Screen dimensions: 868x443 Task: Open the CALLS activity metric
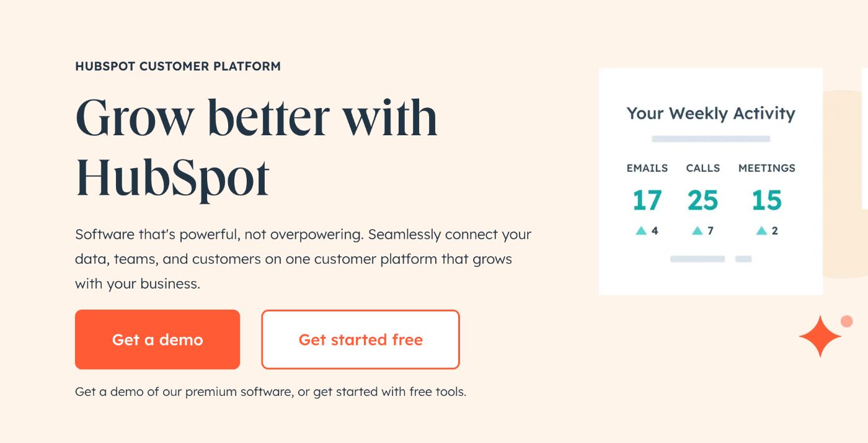[702, 168]
